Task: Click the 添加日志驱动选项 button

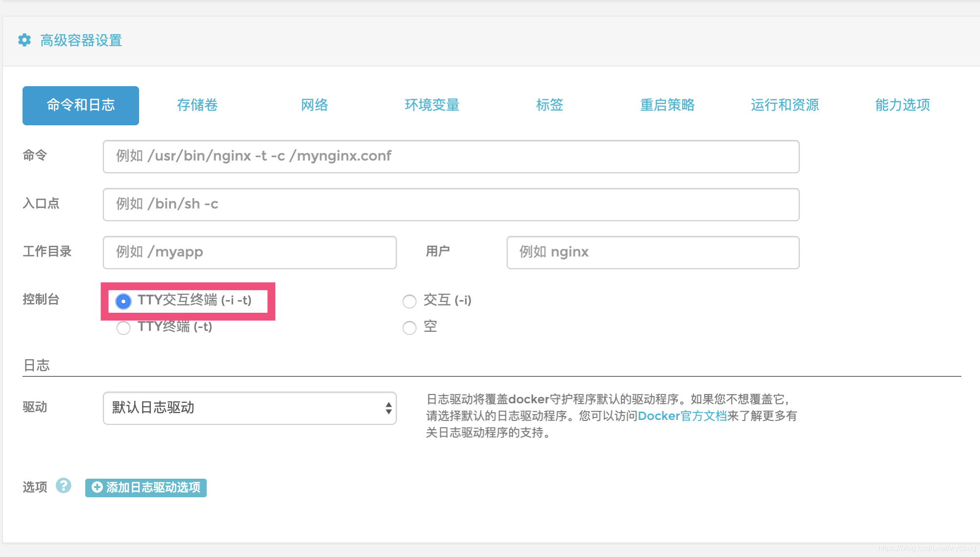Action: (x=146, y=487)
